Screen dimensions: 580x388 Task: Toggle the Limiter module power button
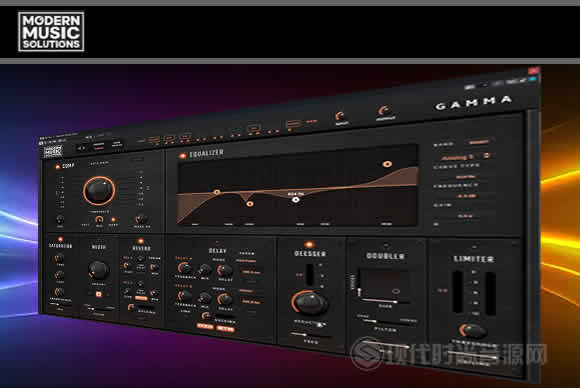(x=475, y=247)
